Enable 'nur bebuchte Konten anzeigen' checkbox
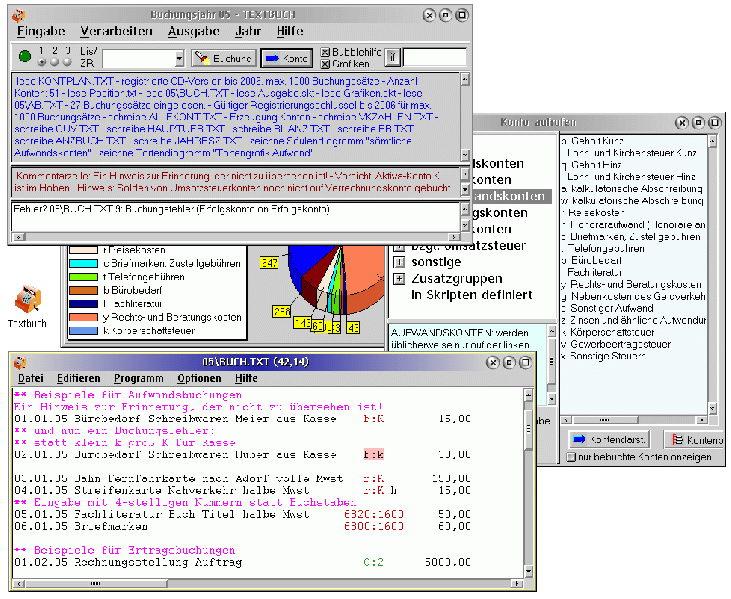 click(x=571, y=457)
